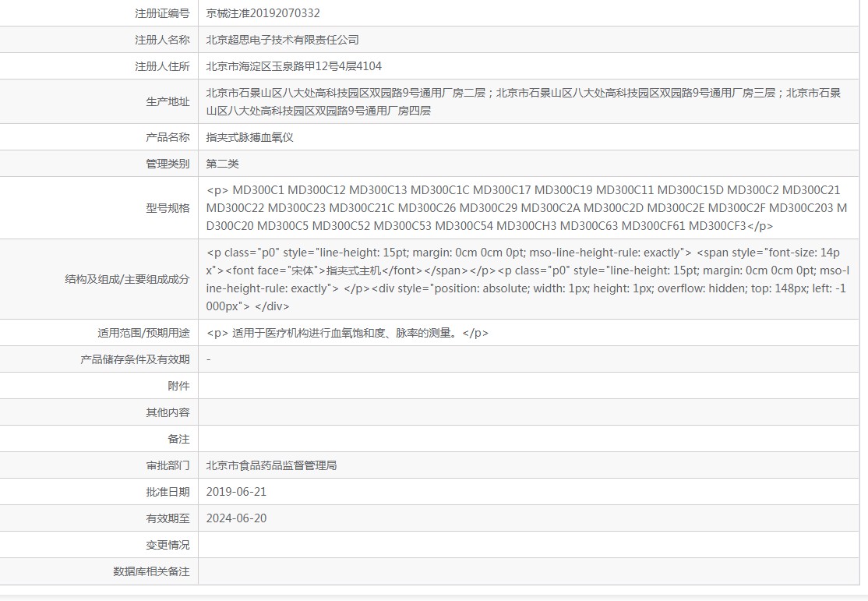Click the 型号规格 model list text

(x=527, y=208)
